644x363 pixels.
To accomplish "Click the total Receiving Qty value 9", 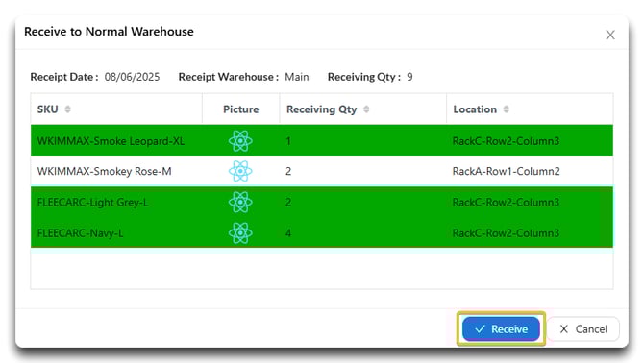I will (x=409, y=77).
